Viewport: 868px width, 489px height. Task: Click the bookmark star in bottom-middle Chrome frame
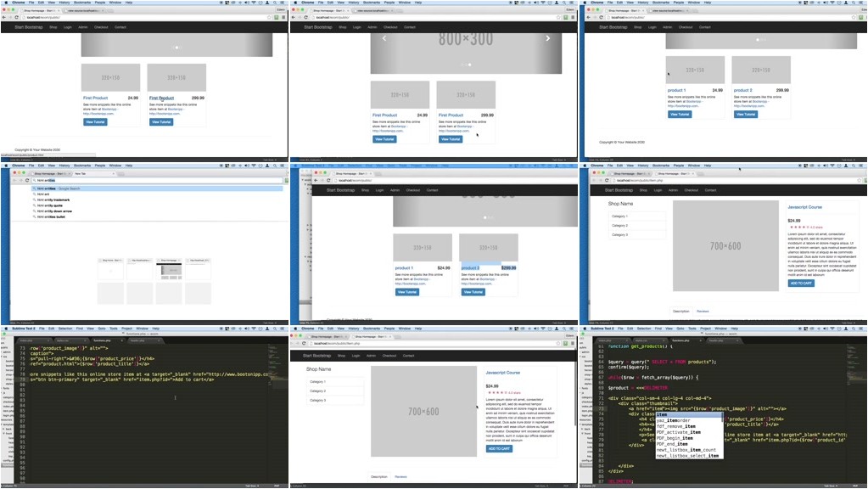tap(558, 343)
